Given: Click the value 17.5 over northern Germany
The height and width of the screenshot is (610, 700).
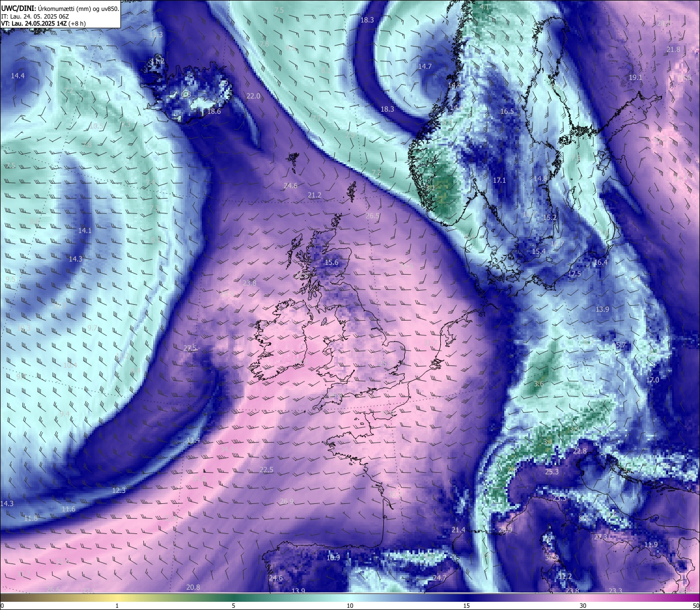Looking at the screenshot, I should pyautogui.click(x=574, y=274).
